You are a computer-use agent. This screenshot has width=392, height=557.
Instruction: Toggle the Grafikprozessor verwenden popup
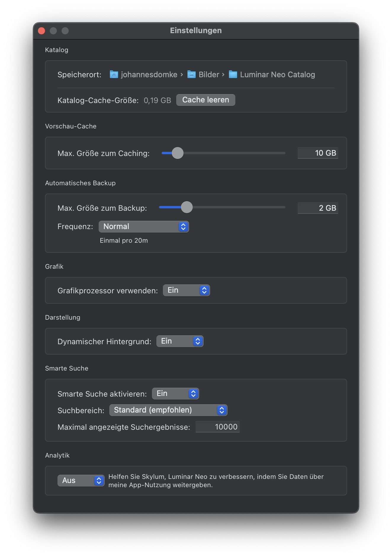186,290
